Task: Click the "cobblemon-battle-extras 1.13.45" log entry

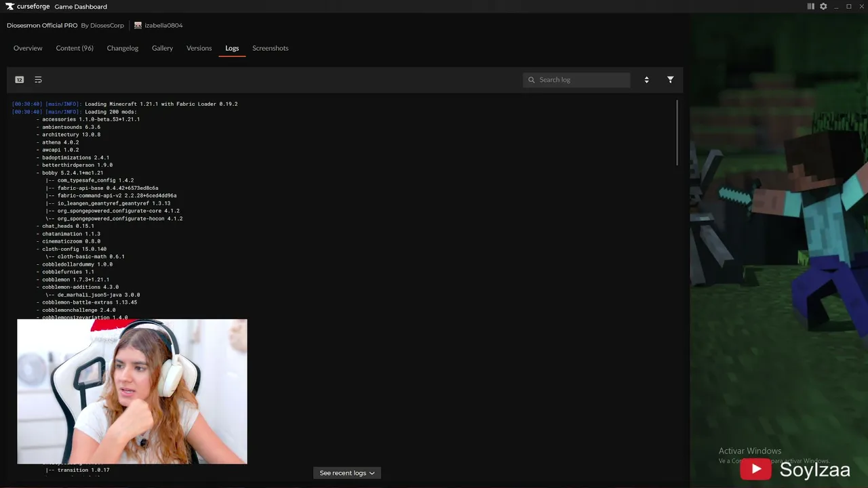Action: click(90, 302)
